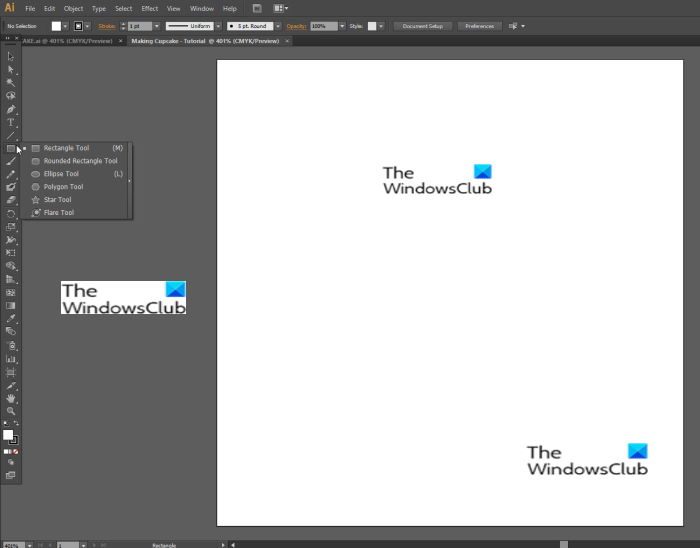The image size is (700, 548).
Task: Select the Pen tool
Action: [11, 109]
